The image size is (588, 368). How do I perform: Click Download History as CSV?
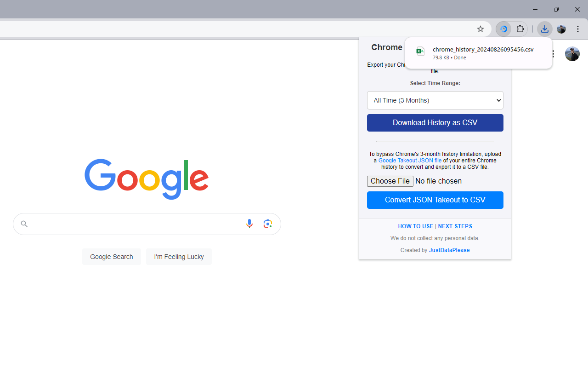(435, 123)
